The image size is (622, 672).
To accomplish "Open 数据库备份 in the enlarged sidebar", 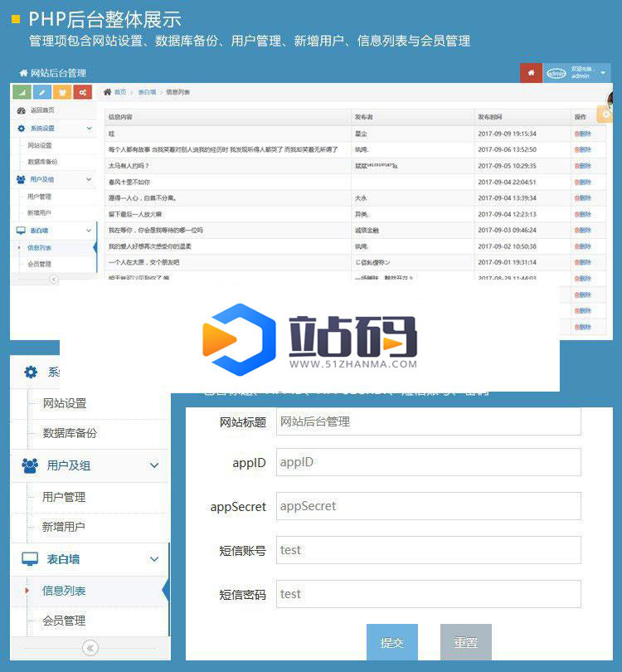I will click(x=70, y=433).
